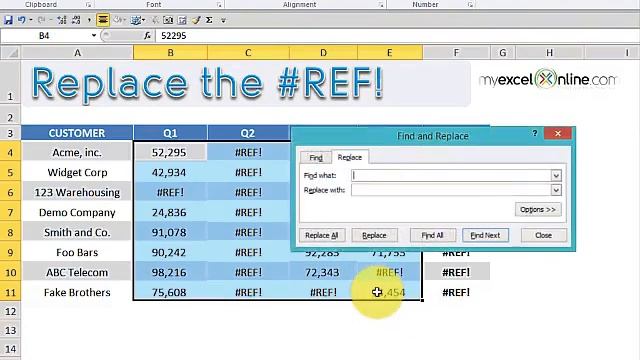Select row 4 header

tap(10, 152)
